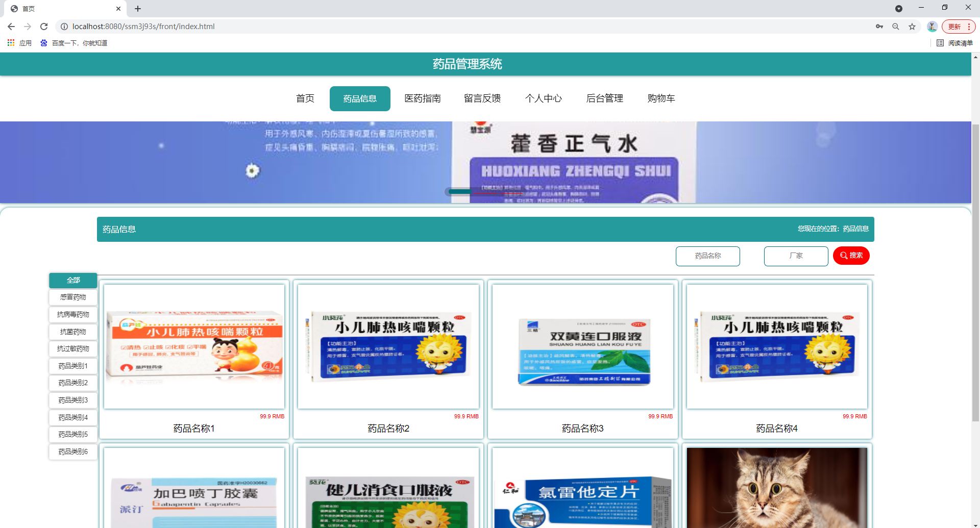The height and width of the screenshot is (528, 980).
Task: Click the red 搜索 search button
Action: (x=851, y=256)
